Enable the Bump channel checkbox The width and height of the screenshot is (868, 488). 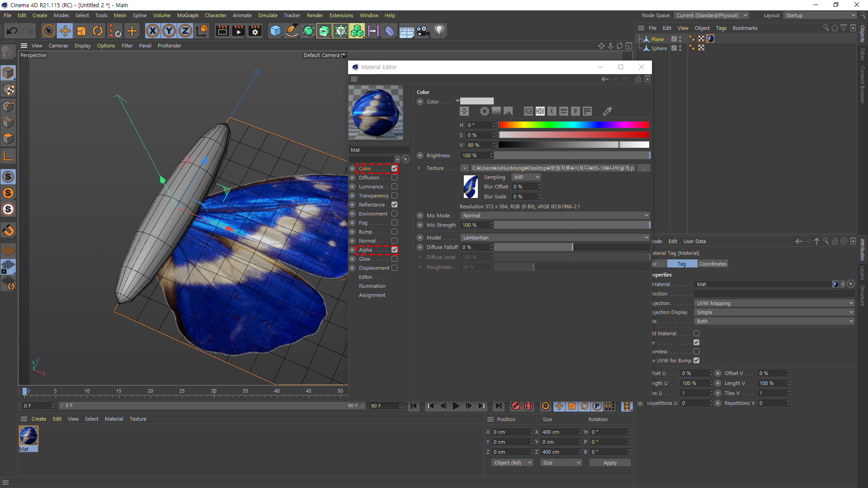394,232
